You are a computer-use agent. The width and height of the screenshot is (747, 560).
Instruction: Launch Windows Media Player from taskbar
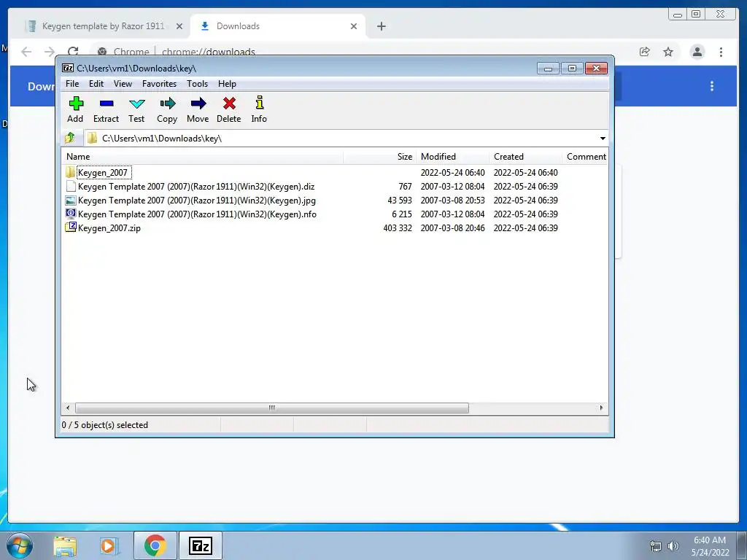[109, 546]
